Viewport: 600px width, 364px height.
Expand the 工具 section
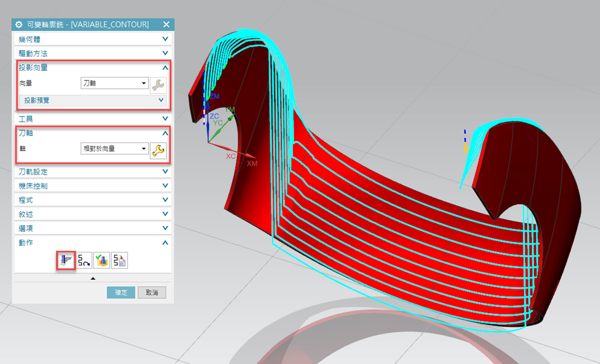(x=93, y=119)
